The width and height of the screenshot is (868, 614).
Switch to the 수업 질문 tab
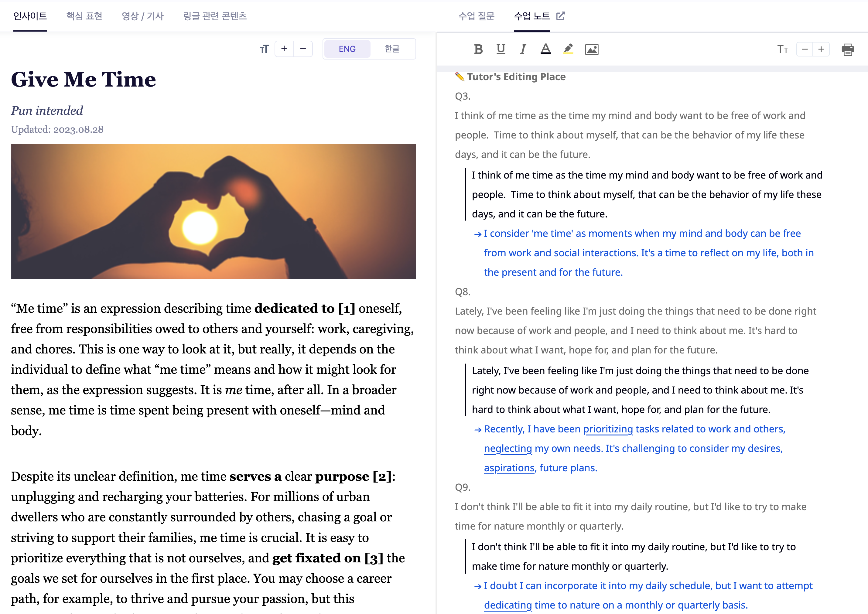click(476, 16)
